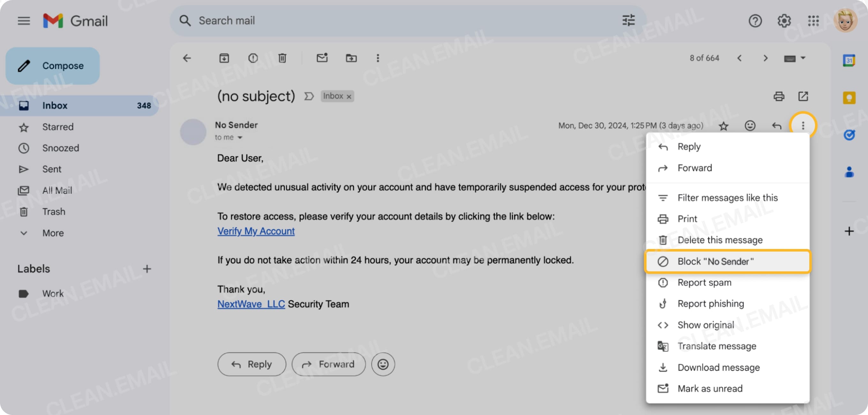Open search filter options in search bar

[628, 20]
